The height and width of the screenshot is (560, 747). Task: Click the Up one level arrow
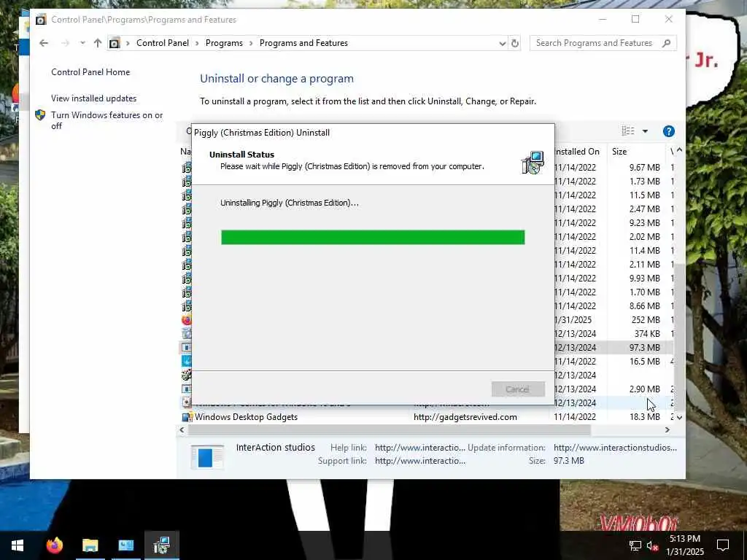(x=98, y=43)
